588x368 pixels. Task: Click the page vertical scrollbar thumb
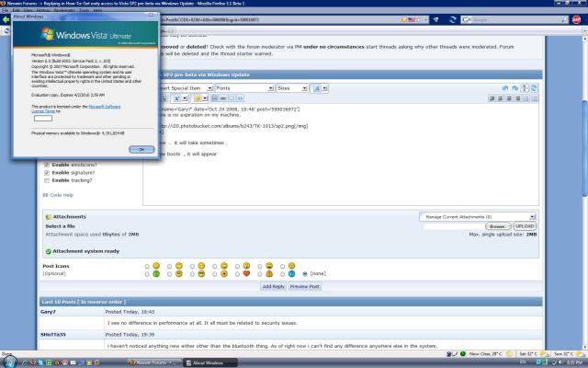tap(584, 148)
